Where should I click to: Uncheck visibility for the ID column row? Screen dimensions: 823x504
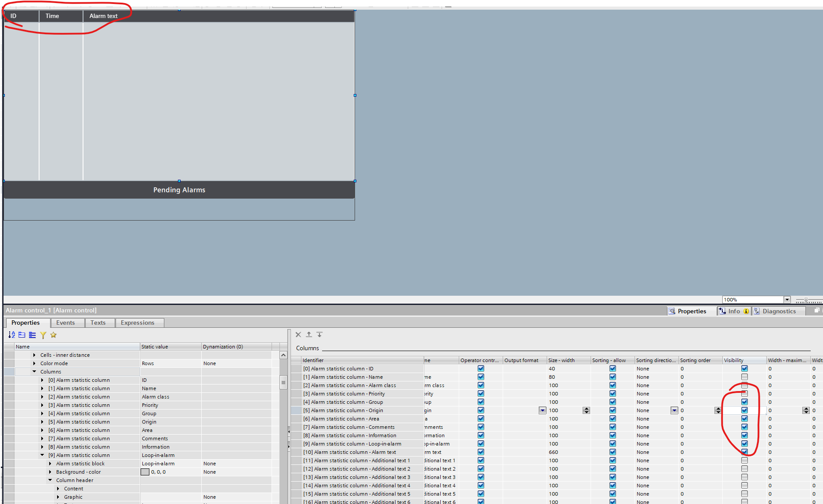coord(744,369)
